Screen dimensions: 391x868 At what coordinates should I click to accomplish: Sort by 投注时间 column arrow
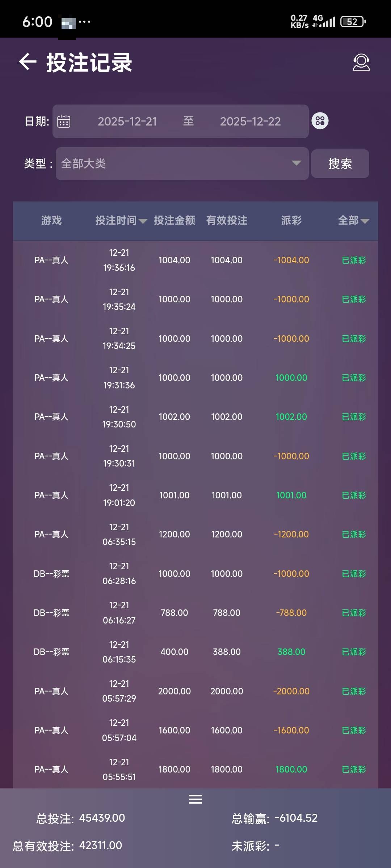pos(143,221)
